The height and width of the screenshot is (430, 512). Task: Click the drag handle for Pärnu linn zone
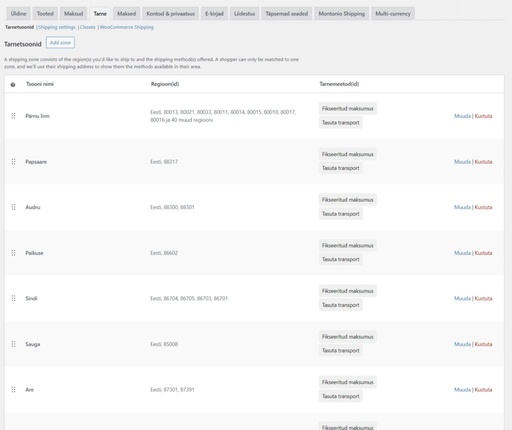click(x=13, y=116)
